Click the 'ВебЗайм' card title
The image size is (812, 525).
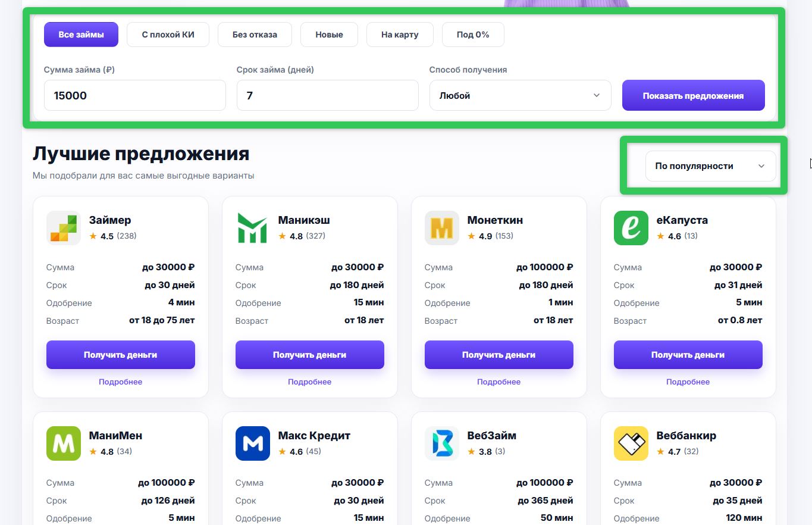pos(492,436)
